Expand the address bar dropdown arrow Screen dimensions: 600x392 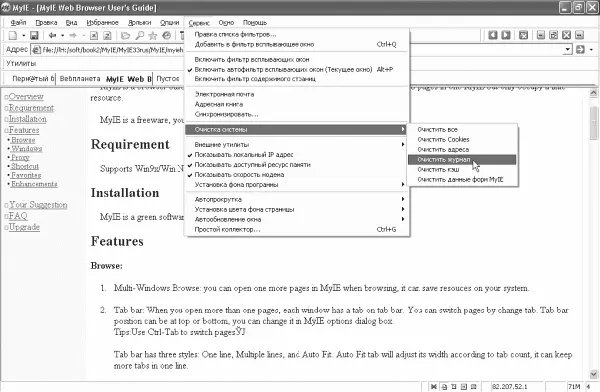[x=568, y=49]
